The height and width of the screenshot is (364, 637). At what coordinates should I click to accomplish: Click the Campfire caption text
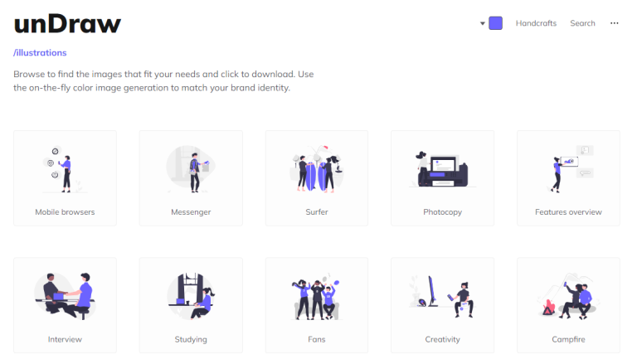tap(568, 339)
